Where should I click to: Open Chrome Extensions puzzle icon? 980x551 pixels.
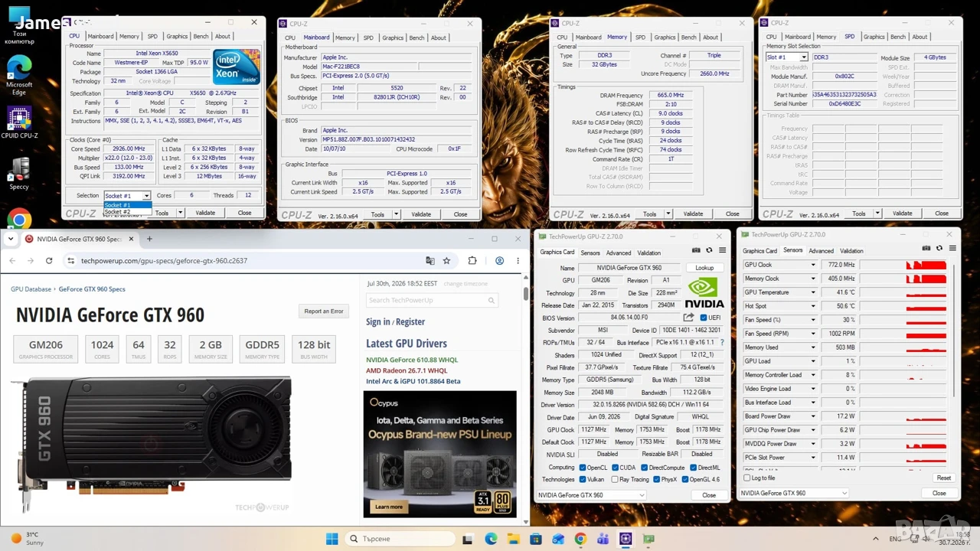[x=472, y=261]
